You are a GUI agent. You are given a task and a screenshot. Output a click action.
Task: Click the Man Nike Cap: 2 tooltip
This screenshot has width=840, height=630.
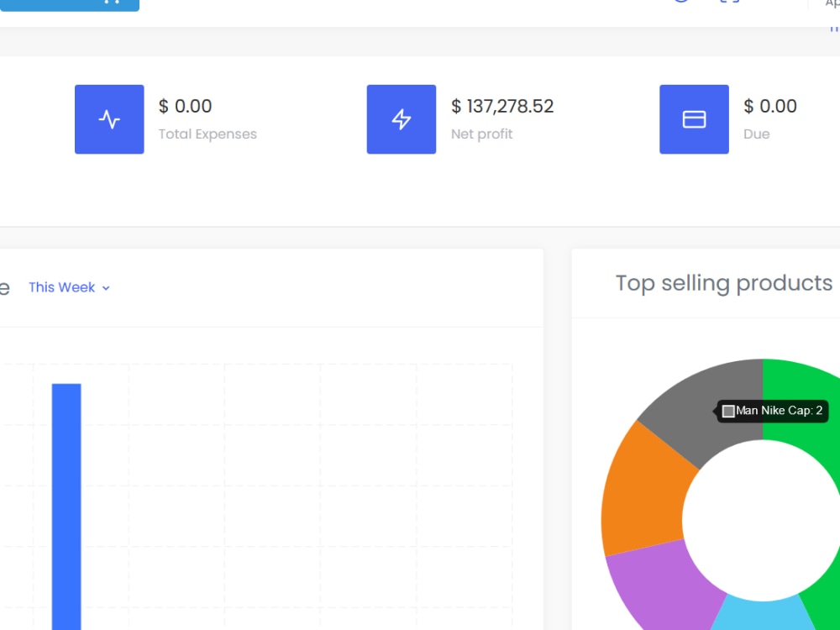[x=773, y=411]
